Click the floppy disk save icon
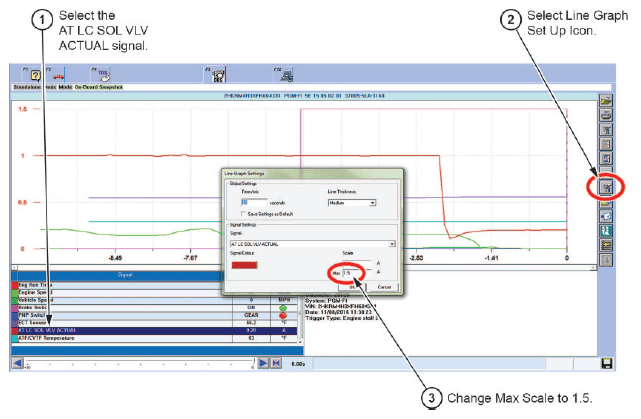The image size is (641, 419). [607, 363]
